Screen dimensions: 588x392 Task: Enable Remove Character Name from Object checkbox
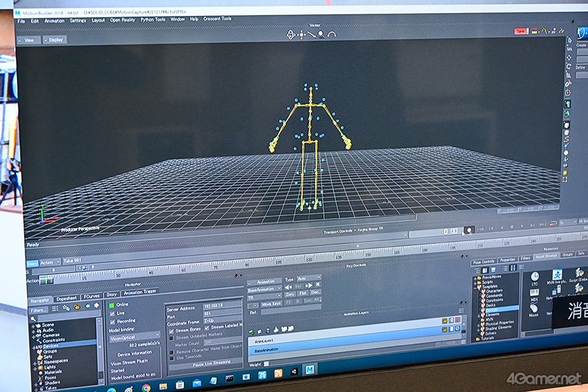click(x=172, y=352)
